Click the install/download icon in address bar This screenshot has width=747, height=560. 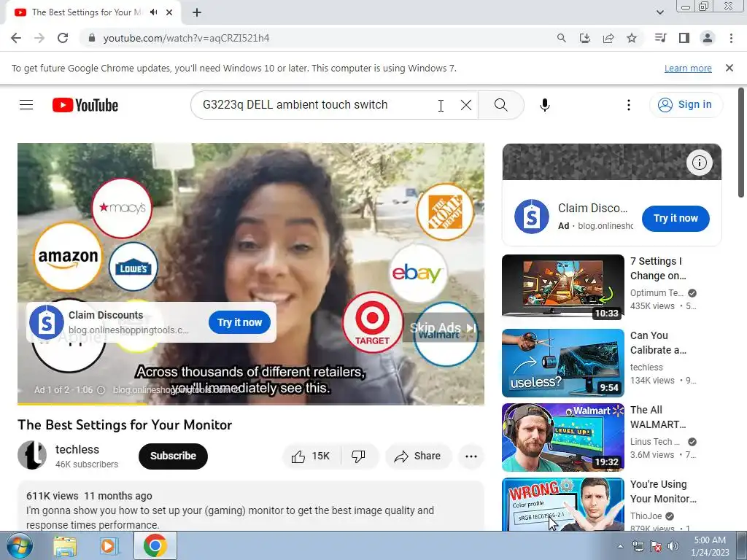(585, 38)
